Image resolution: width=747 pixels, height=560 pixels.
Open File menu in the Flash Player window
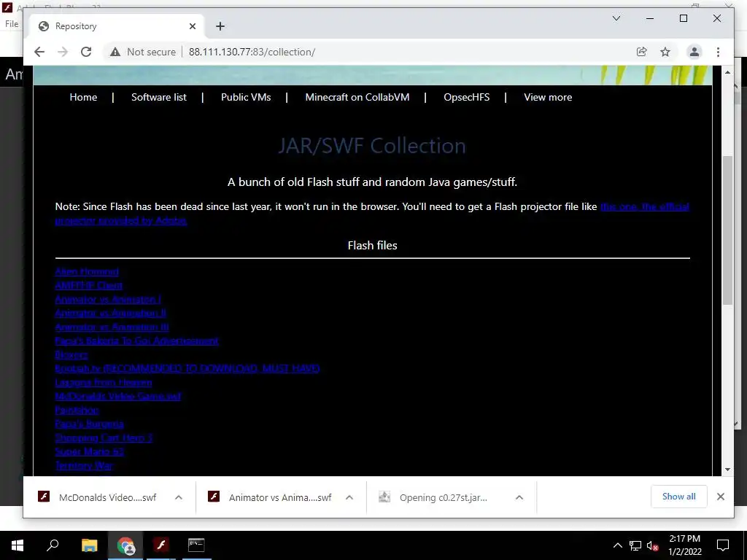tap(12, 24)
